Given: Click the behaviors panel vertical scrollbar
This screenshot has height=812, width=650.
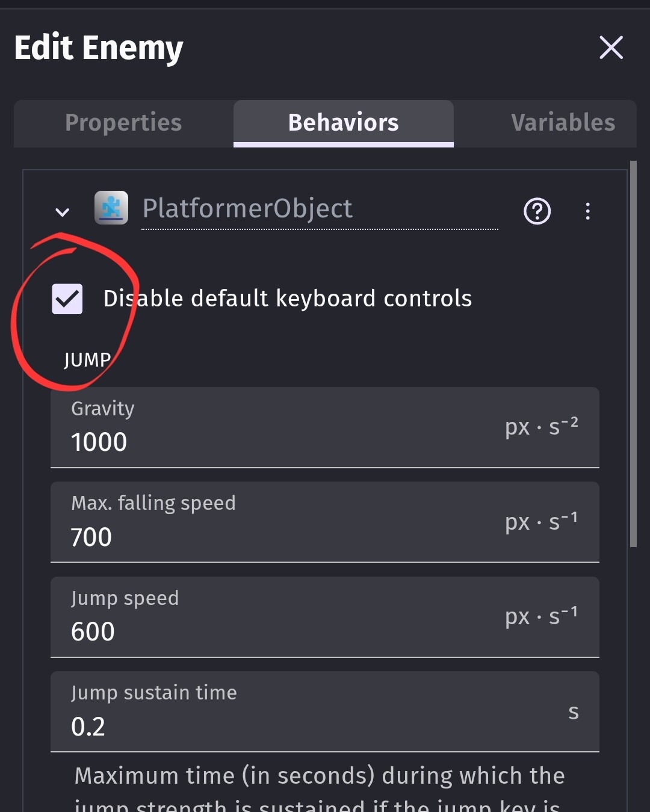Looking at the screenshot, I should pyautogui.click(x=633, y=355).
